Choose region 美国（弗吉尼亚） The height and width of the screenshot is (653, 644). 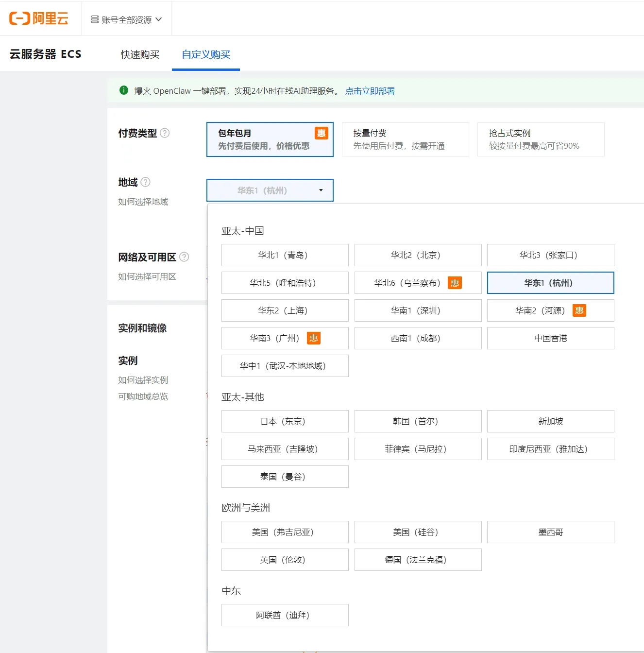(x=285, y=532)
